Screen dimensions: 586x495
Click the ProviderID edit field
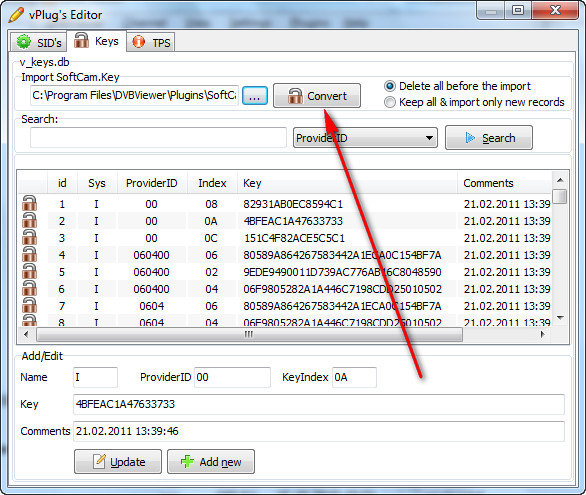pyautogui.click(x=232, y=377)
